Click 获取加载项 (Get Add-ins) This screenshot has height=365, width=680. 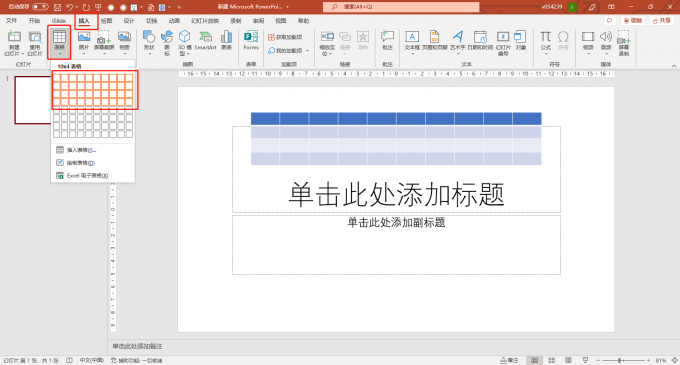click(285, 37)
